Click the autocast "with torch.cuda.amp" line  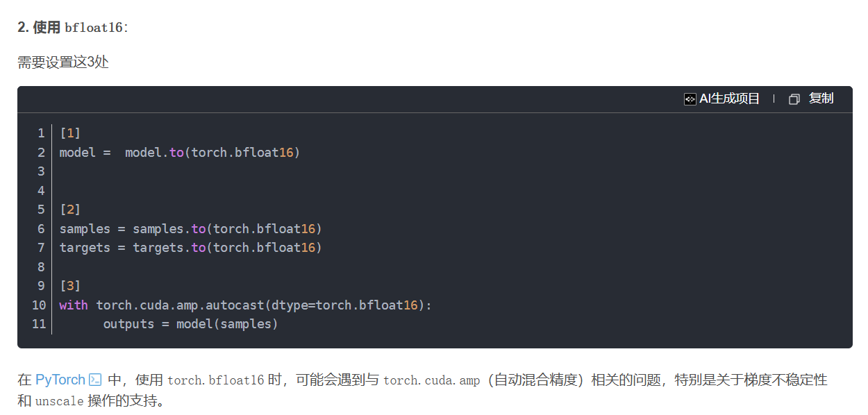(x=246, y=305)
